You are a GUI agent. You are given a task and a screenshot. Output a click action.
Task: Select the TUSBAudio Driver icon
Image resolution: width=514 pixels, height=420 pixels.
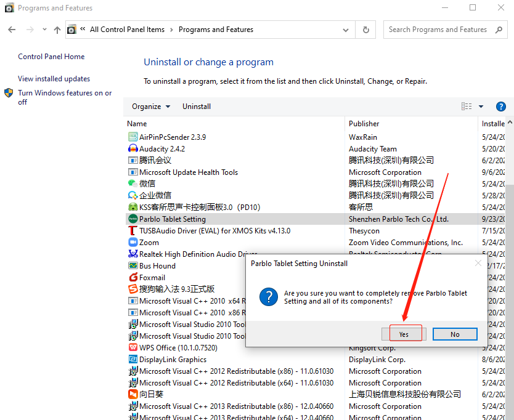133,231
